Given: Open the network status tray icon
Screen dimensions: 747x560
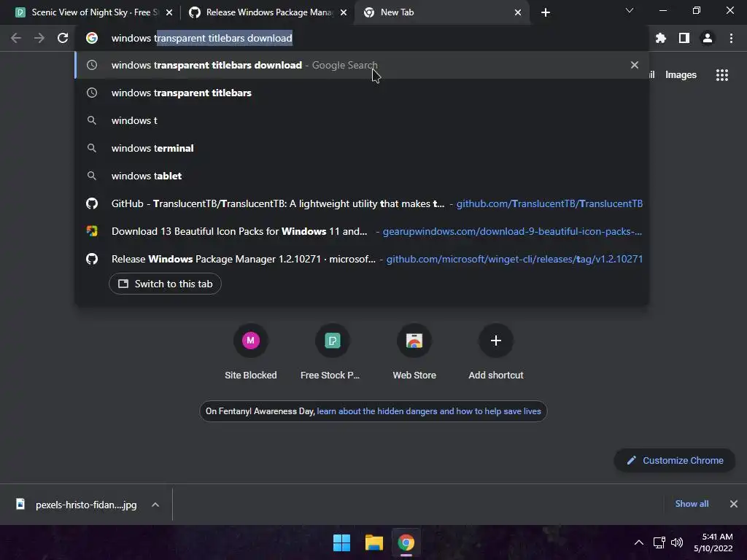Looking at the screenshot, I should point(659,542).
